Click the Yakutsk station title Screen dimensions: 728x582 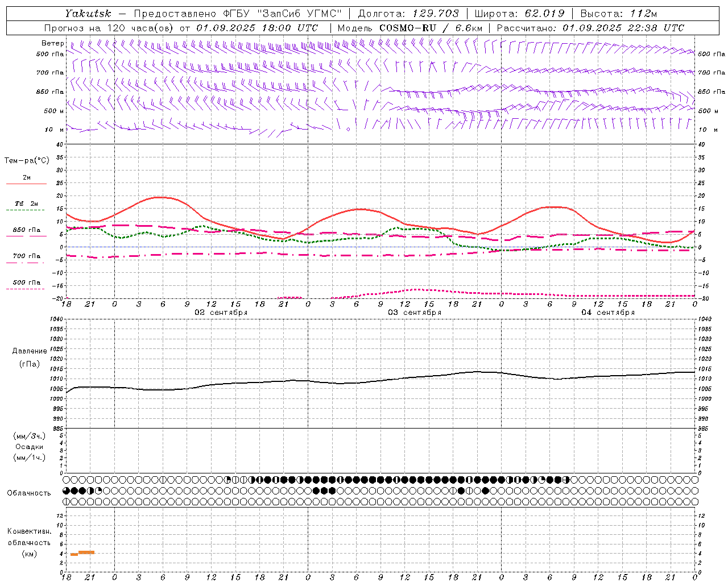pyautogui.click(x=88, y=13)
